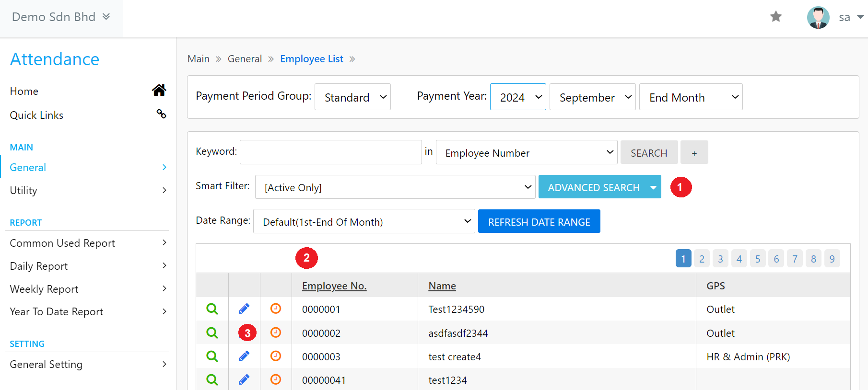Focus the Keyword input field
The height and width of the screenshot is (390, 868).
(x=331, y=152)
